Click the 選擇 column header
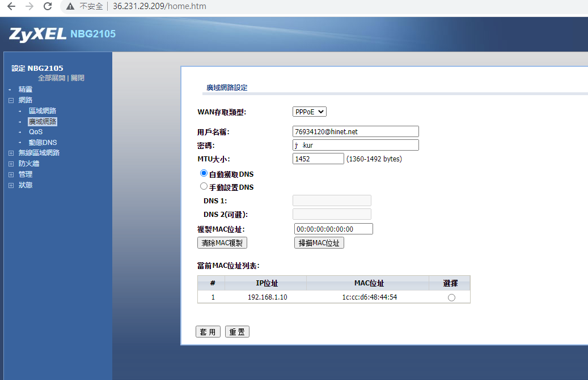Viewport: 588px width, 380px height. click(450, 283)
